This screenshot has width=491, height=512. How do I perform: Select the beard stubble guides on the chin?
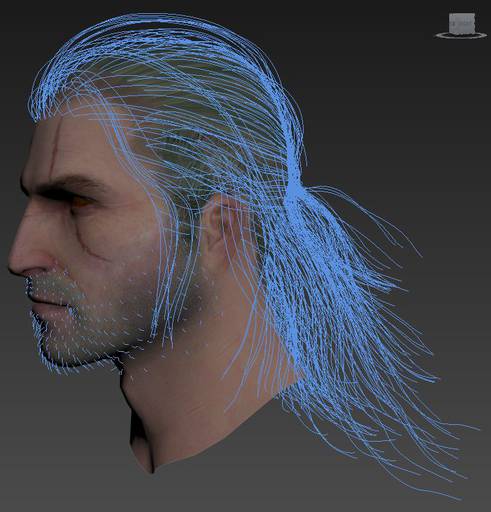67,347
